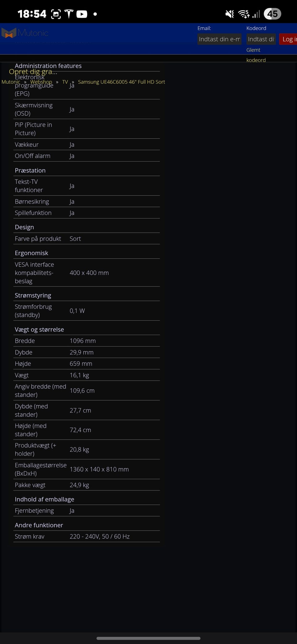Screen dimensions: 297x644
Task: Tap the clock showing 18:54
Action: click(x=32, y=14)
